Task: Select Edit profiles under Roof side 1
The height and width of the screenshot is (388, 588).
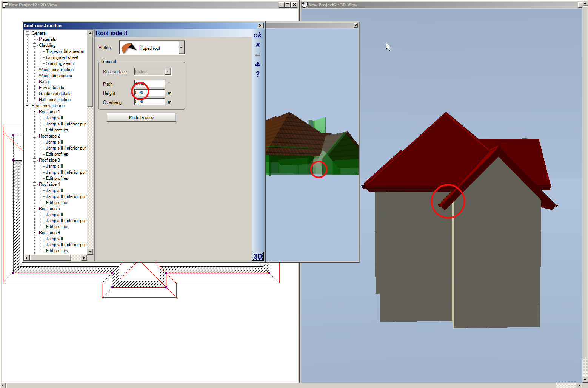Action: (x=57, y=130)
